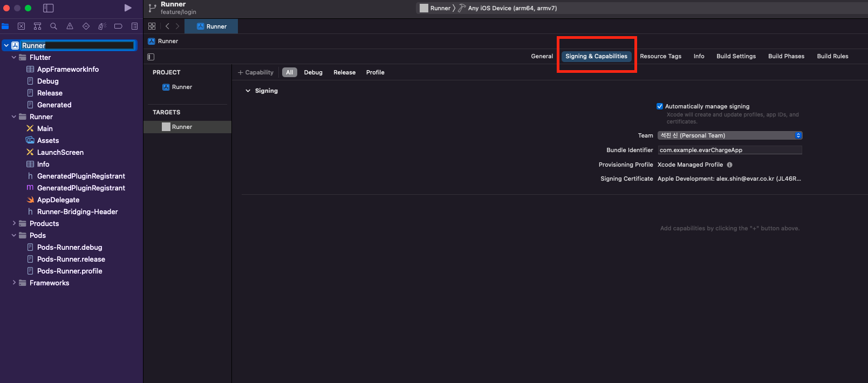Select the All configuration filter

[x=290, y=72]
